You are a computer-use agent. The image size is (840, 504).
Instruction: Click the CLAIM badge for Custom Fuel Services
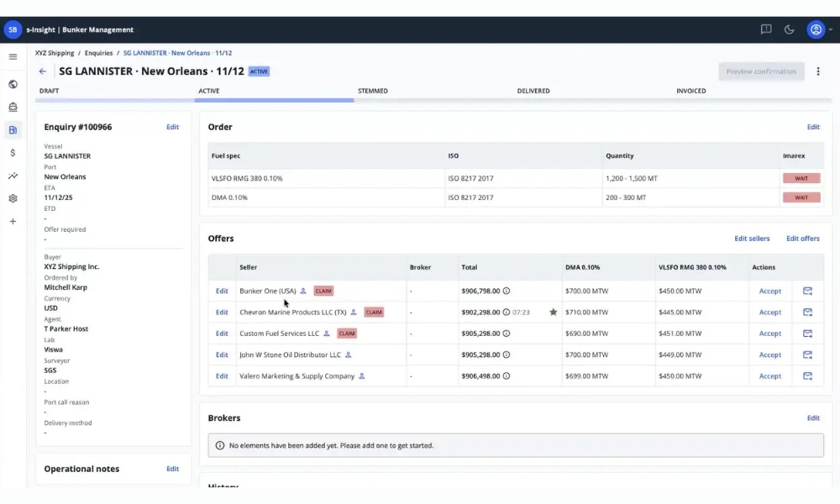coord(346,333)
